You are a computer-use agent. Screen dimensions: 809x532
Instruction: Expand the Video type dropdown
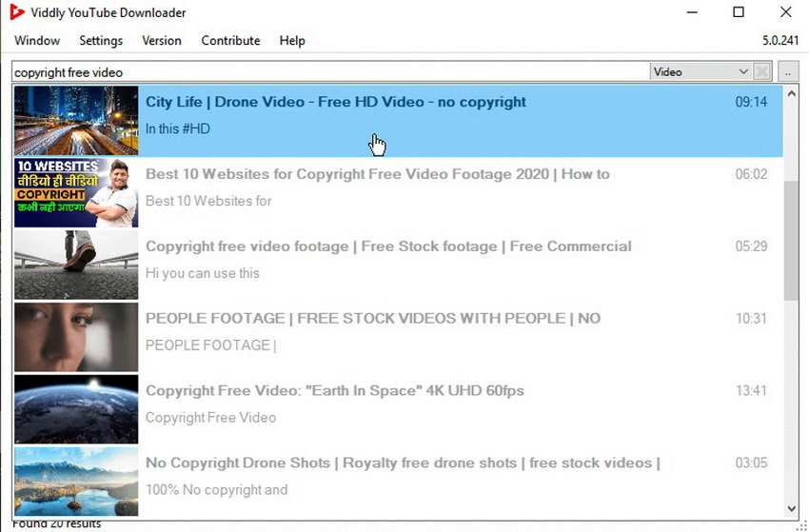coord(700,71)
